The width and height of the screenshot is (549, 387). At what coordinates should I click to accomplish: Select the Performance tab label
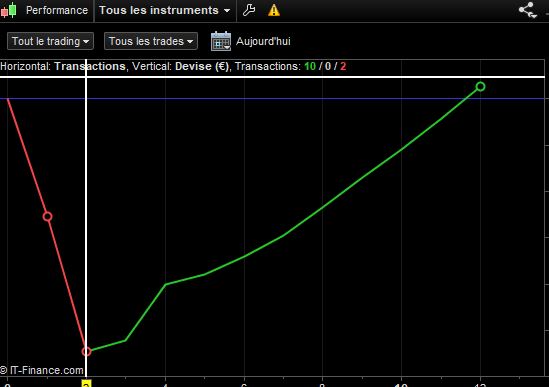click(57, 10)
